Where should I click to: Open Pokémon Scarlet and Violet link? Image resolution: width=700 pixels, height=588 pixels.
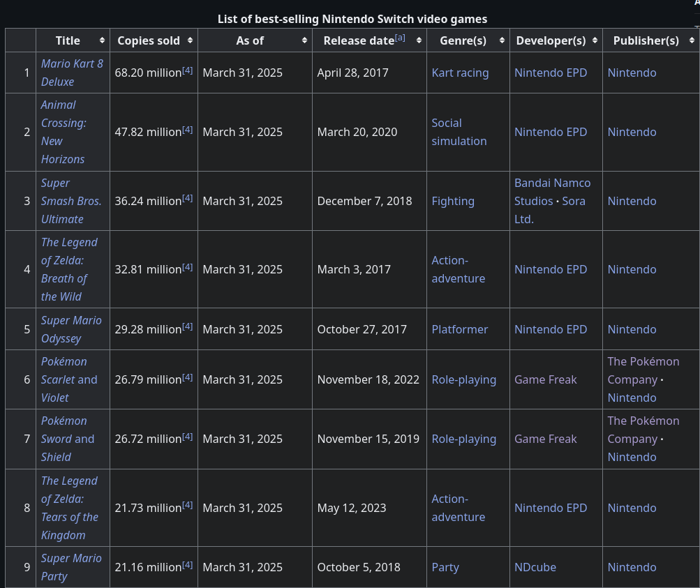pos(69,379)
